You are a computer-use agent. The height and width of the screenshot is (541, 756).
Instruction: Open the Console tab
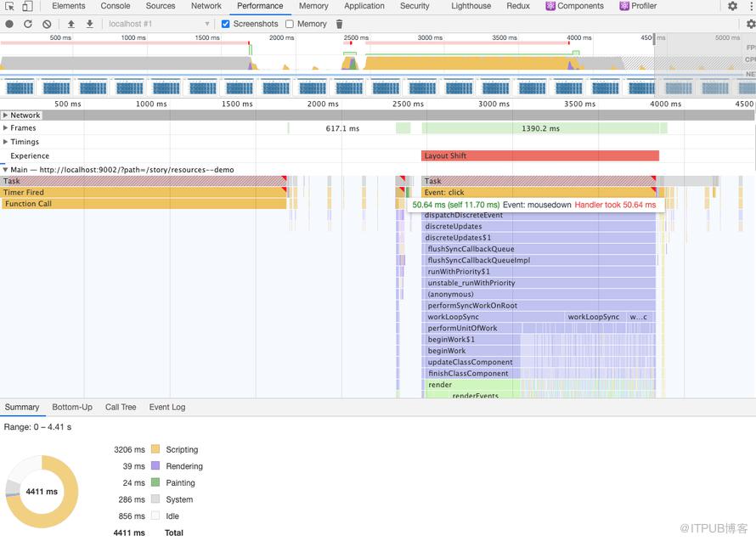tap(116, 6)
